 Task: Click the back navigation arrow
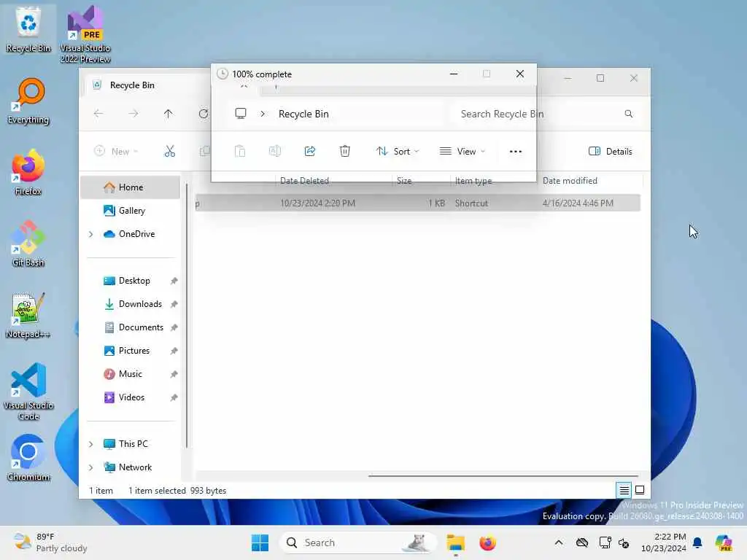[98, 114]
